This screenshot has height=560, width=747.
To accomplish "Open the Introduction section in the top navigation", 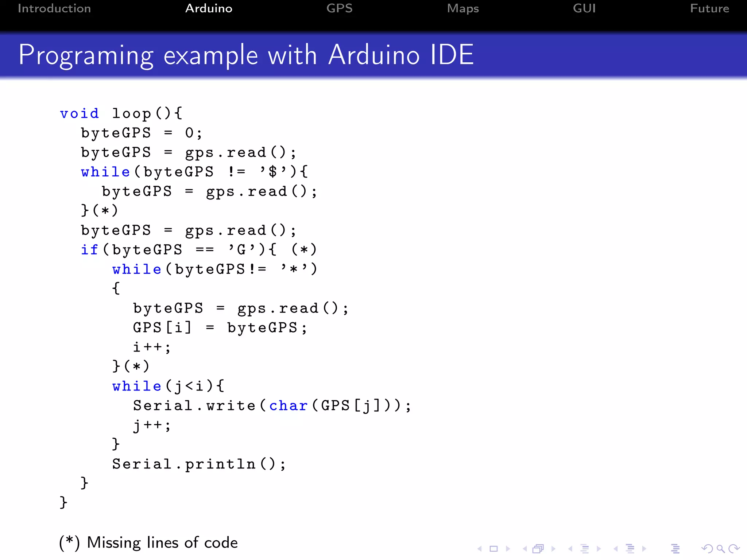I will (x=54, y=8).
